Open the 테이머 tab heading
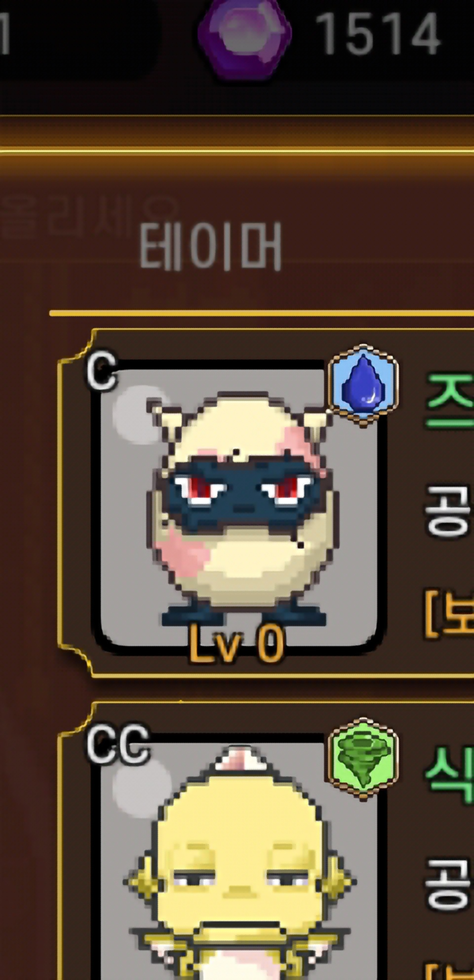Screen dimensions: 474x980 (210, 246)
